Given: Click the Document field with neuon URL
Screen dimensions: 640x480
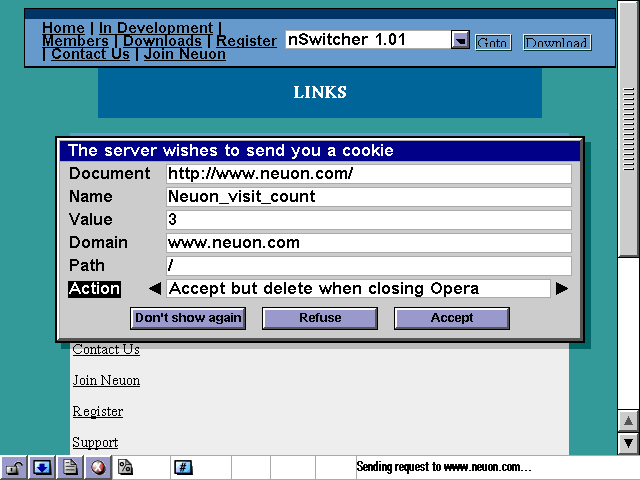Looking at the screenshot, I should point(369,174).
